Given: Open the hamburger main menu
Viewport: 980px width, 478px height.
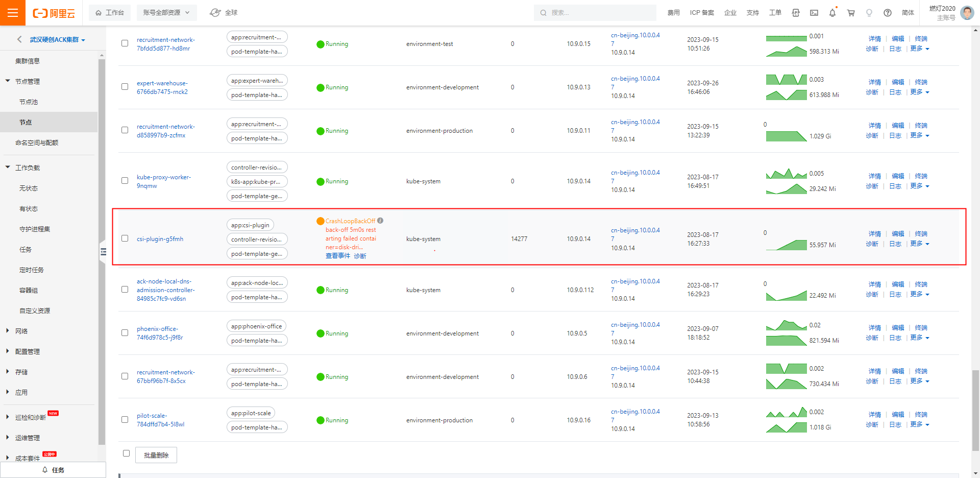Looking at the screenshot, I should [x=13, y=13].
